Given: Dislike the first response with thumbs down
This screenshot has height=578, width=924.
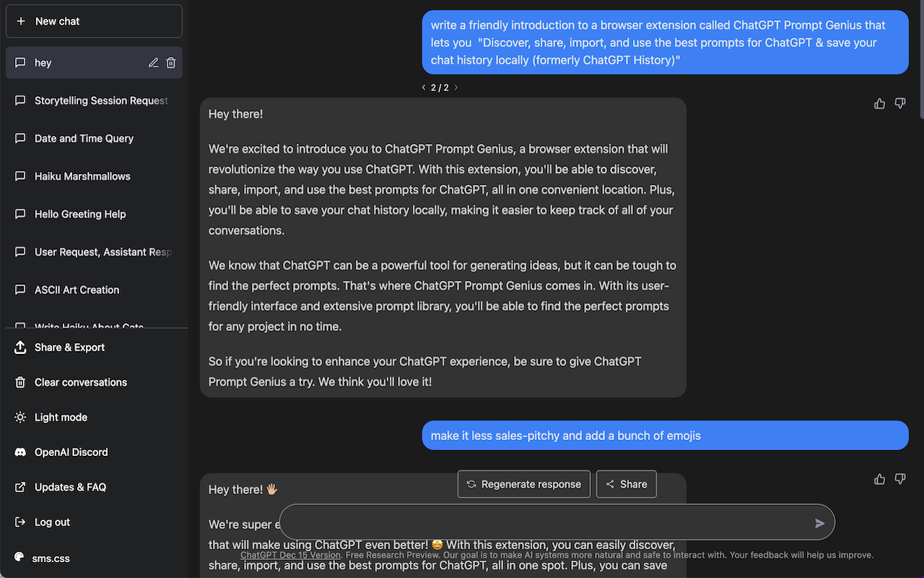Looking at the screenshot, I should coord(900,103).
